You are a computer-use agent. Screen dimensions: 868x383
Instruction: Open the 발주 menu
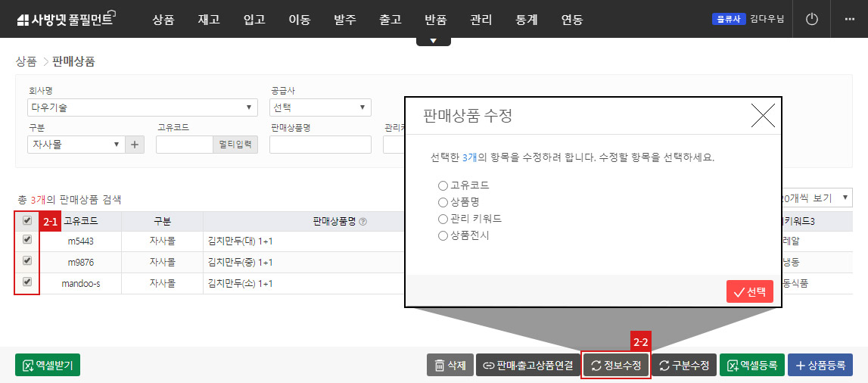pyautogui.click(x=345, y=20)
